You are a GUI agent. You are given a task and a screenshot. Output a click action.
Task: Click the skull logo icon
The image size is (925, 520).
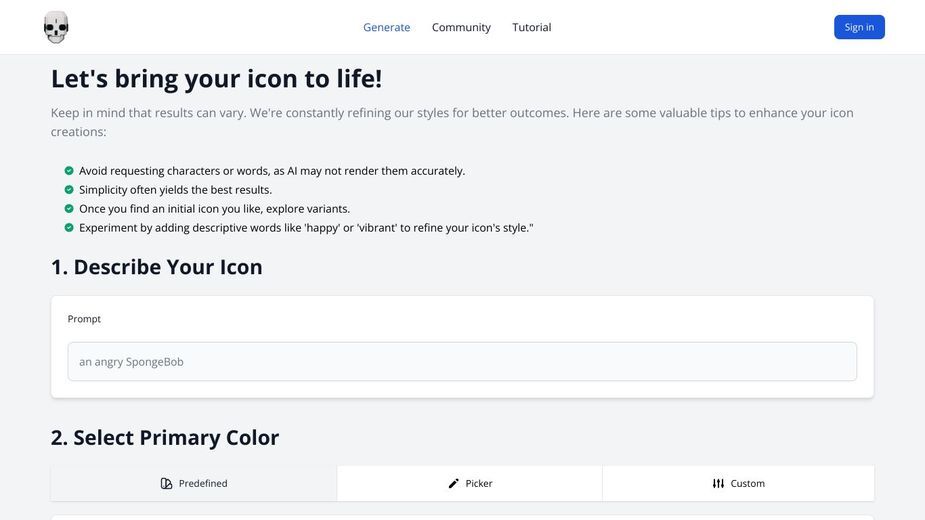click(x=56, y=27)
